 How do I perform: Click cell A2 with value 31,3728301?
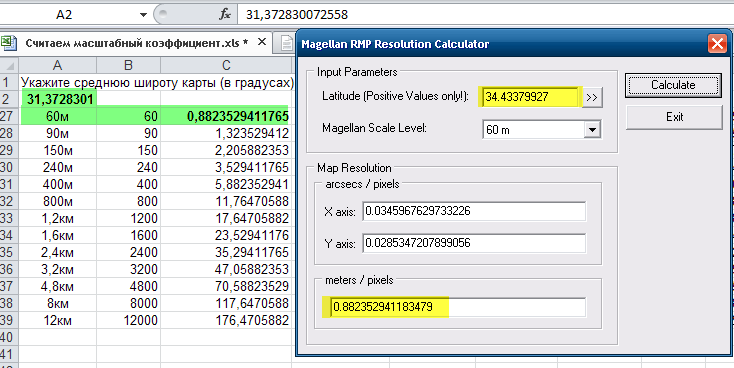58,99
